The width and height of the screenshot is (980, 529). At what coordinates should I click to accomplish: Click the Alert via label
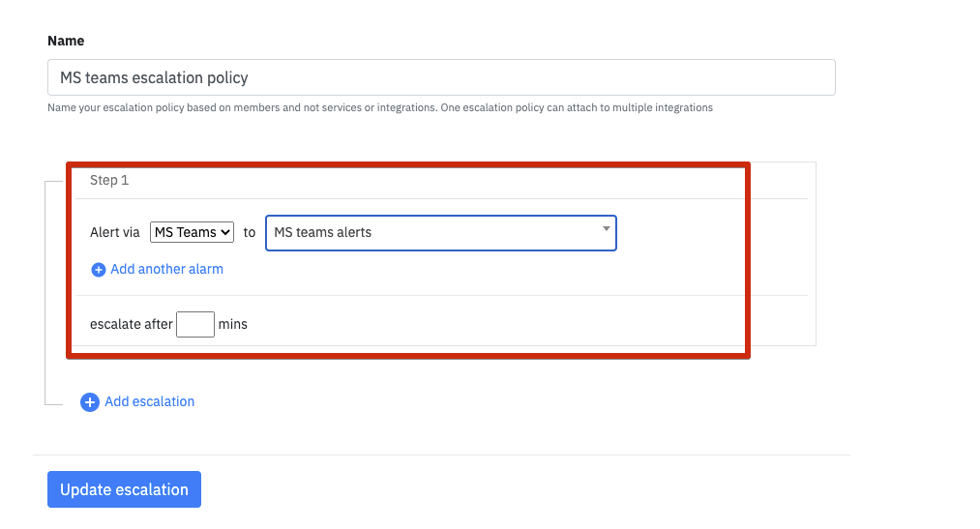(x=115, y=232)
